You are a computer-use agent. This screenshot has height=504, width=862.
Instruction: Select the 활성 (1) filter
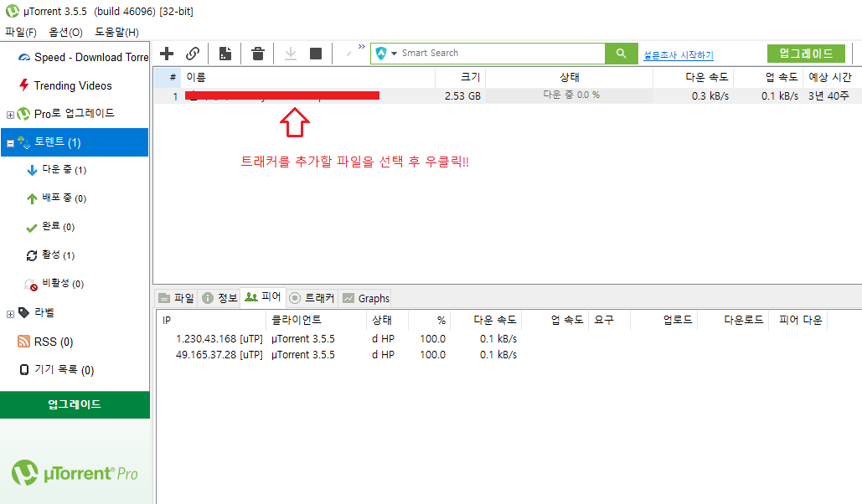(x=50, y=255)
